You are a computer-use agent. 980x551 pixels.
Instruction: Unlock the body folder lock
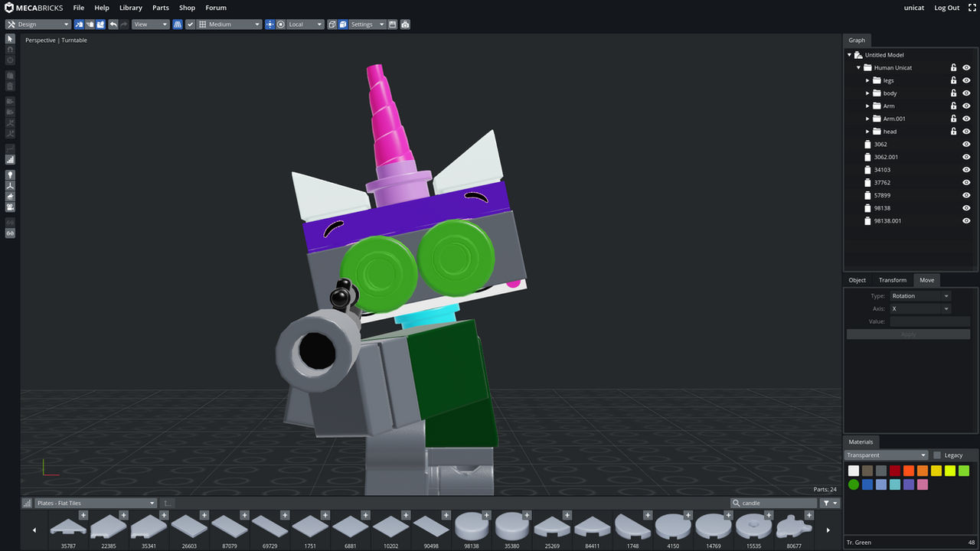(x=953, y=93)
